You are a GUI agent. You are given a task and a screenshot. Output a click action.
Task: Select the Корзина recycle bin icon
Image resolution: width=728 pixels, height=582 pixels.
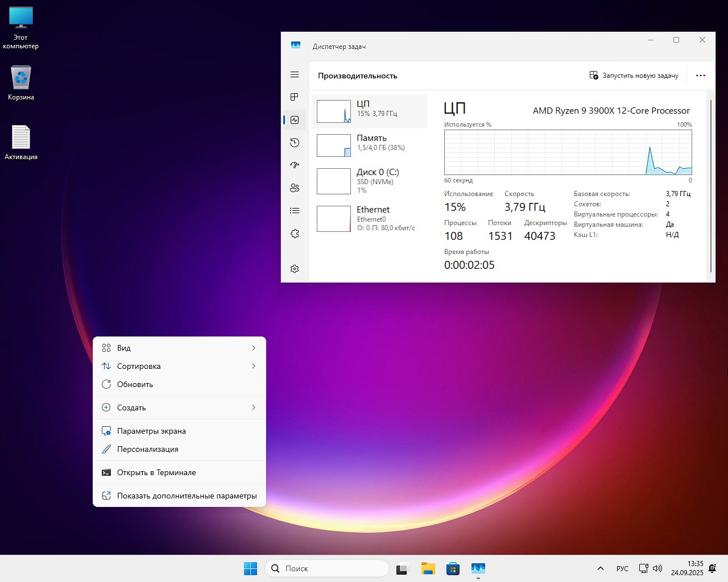(x=21, y=83)
